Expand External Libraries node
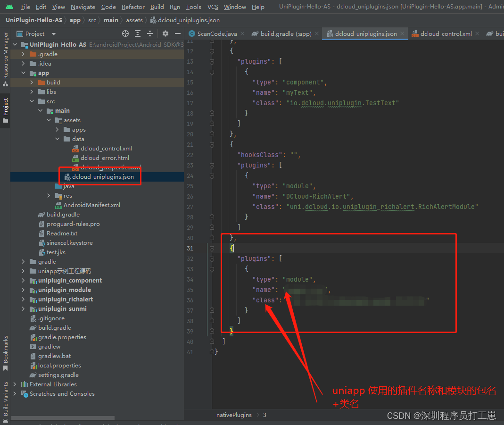Image resolution: width=504 pixels, height=425 pixels. [x=15, y=384]
